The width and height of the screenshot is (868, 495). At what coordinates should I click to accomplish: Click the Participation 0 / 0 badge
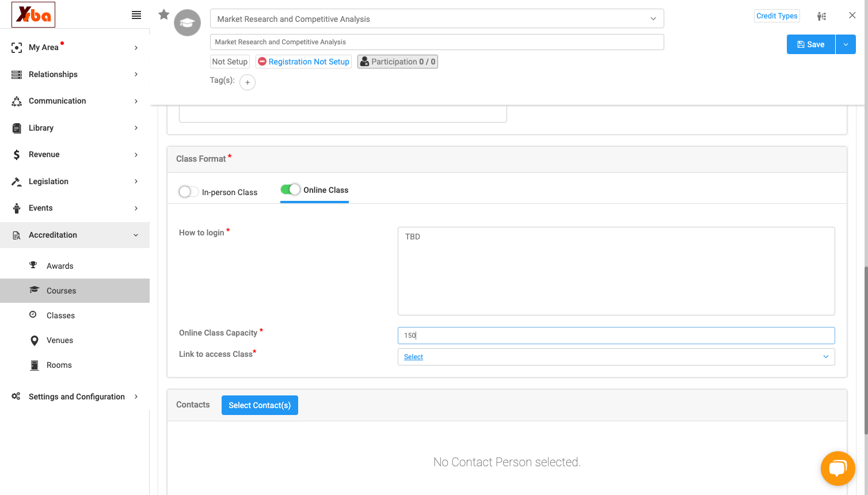click(x=398, y=62)
